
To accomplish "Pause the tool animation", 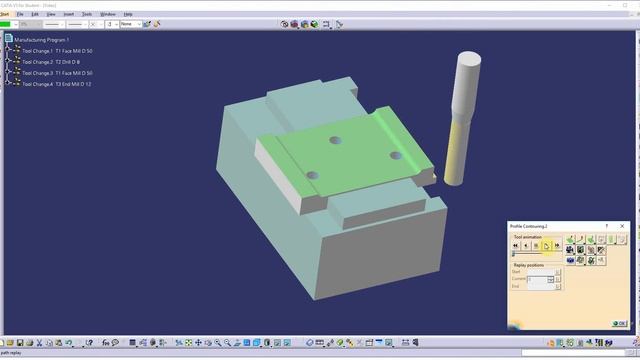I will click(x=536, y=245).
